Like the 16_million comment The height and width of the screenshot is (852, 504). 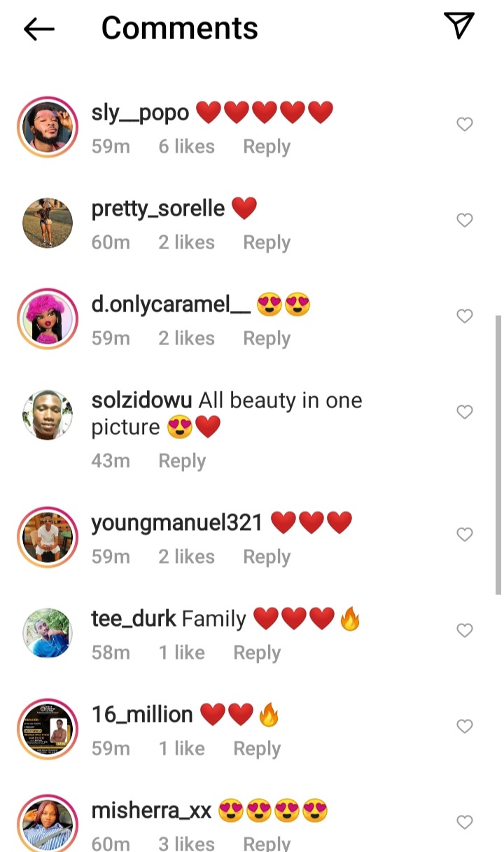[465, 727]
